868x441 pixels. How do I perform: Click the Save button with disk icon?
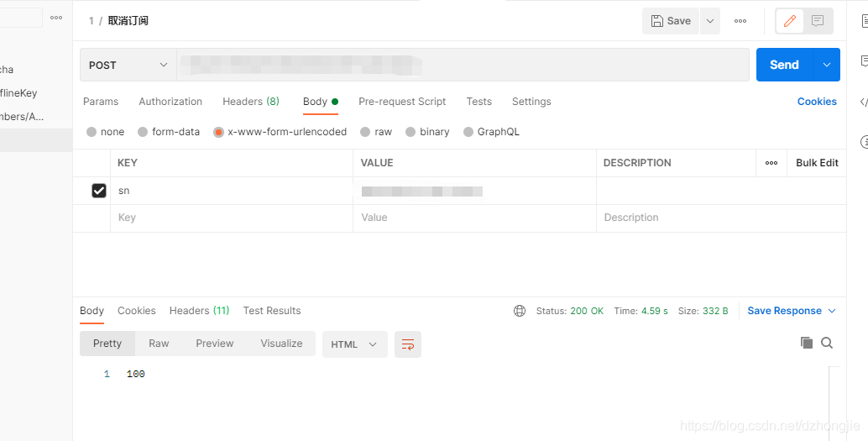point(671,21)
